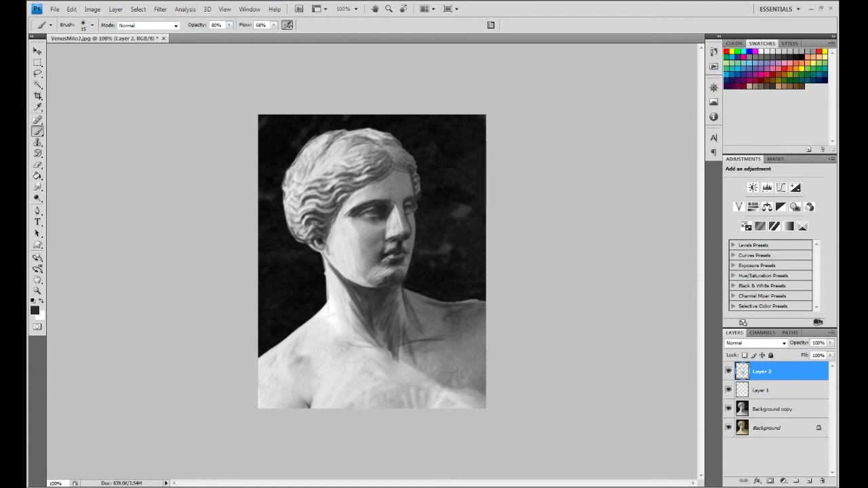The height and width of the screenshot is (488, 868).
Task: Select the Paint Bucket tool
Action: coord(37,176)
